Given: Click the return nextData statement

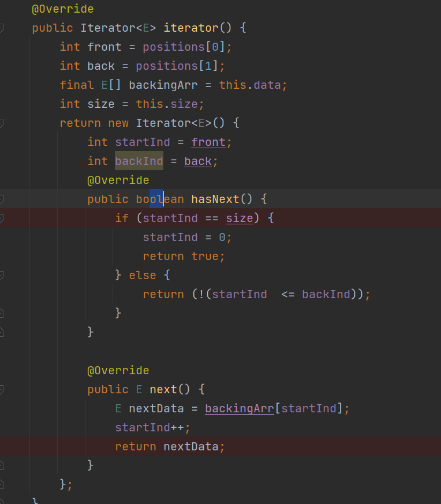Looking at the screenshot, I should click(x=170, y=446).
